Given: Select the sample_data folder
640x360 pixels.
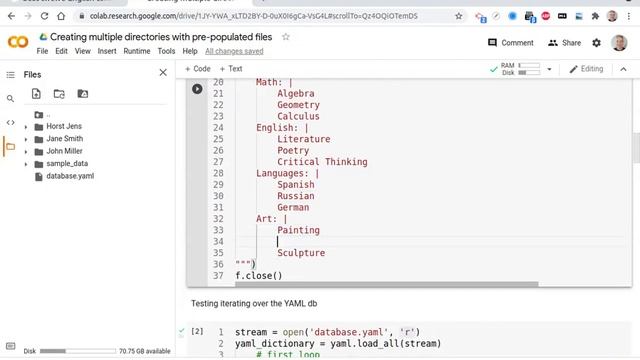Looking at the screenshot, I should (x=67, y=164).
